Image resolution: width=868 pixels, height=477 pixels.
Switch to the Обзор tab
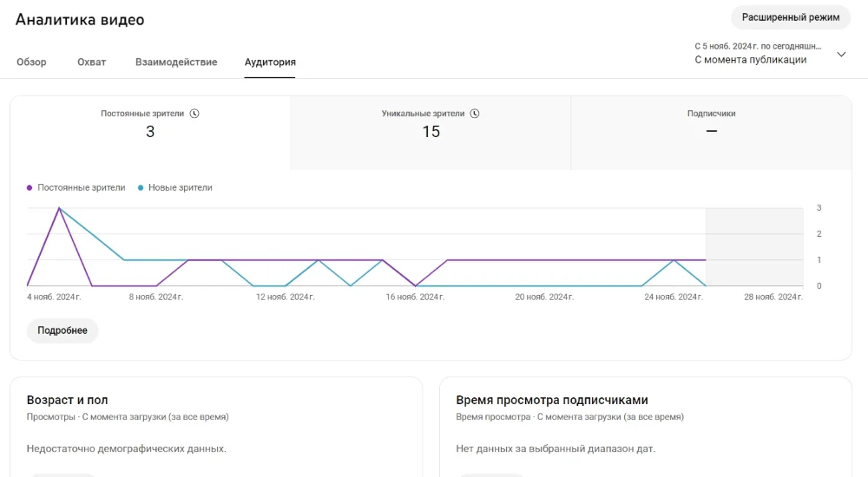[x=31, y=62]
